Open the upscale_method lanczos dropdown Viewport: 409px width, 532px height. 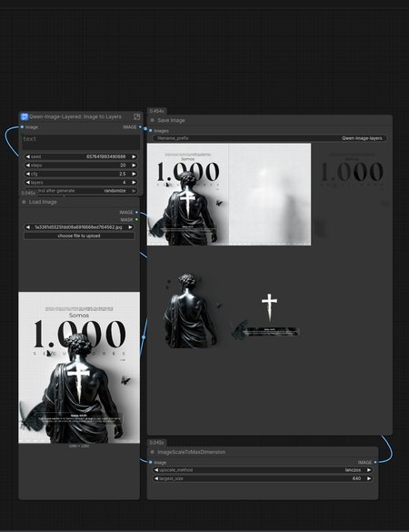[263, 470]
